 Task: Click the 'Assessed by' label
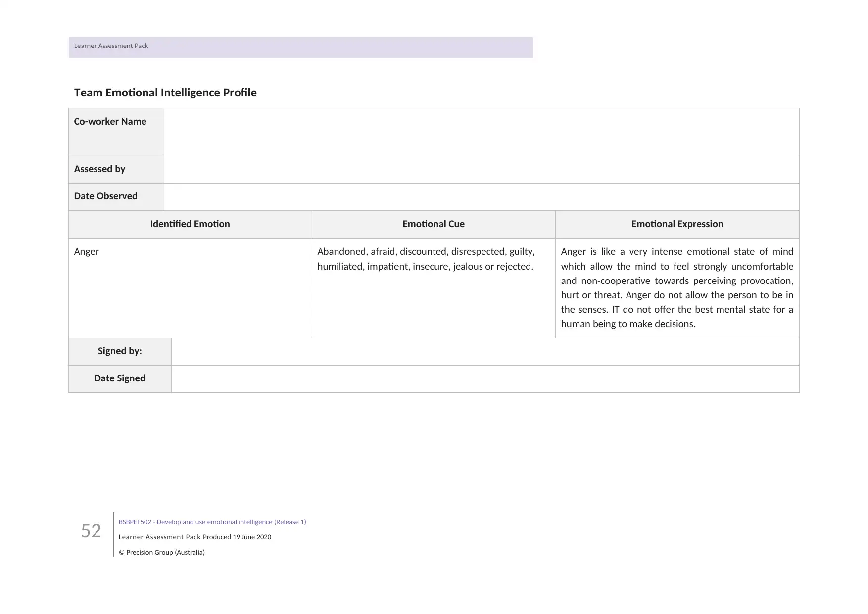tap(99, 169)
